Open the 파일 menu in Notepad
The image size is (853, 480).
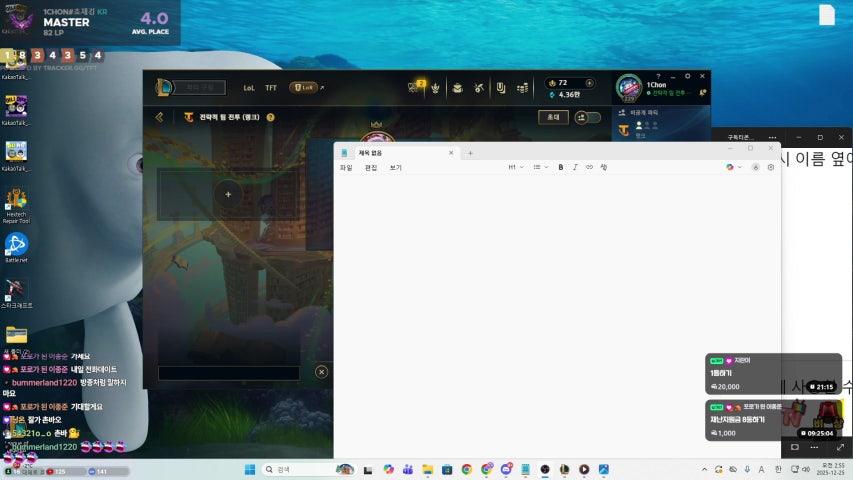pos(346,167)
